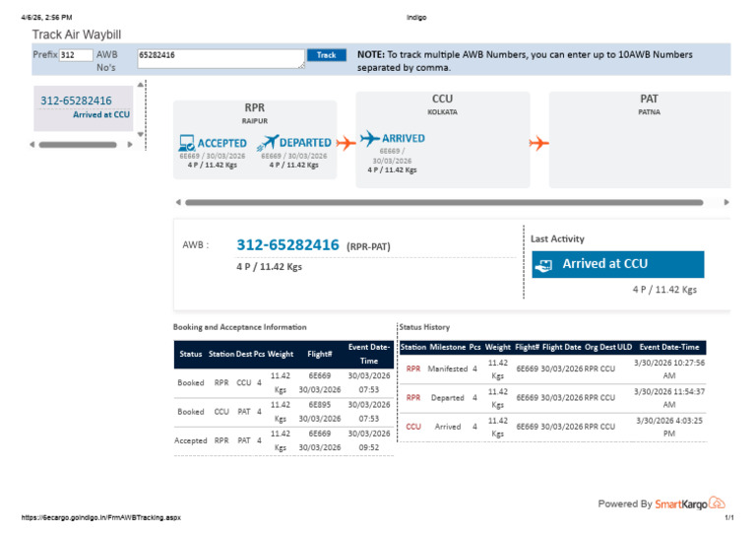Click the AWB list scroll-up arrow
The height and width of the screenshot is (535, 756).
point(141,85)
